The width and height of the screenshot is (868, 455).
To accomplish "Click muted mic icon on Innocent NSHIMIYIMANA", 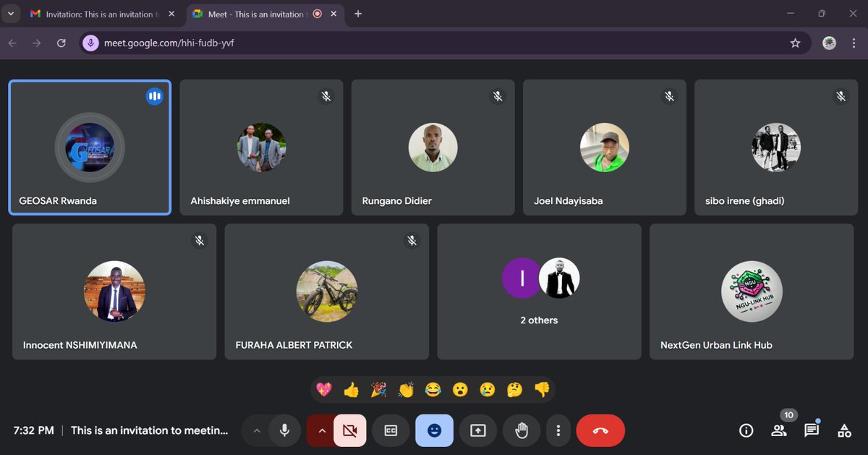I will click(x=200, y=240).
